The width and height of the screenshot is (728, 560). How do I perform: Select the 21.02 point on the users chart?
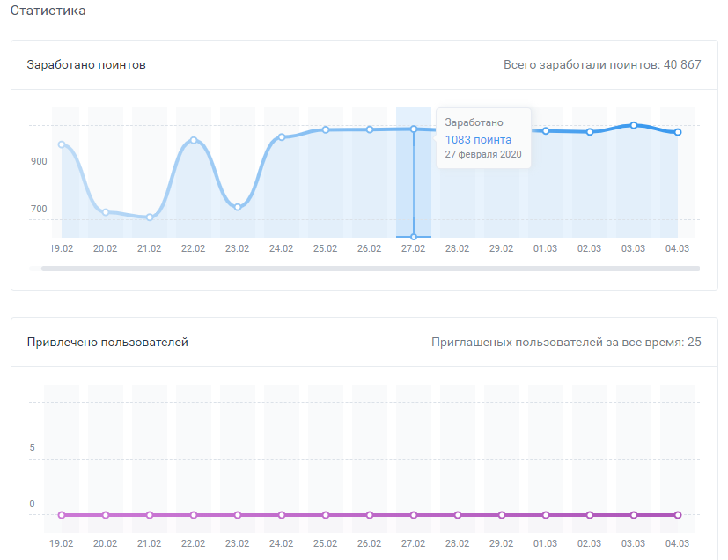150,515
